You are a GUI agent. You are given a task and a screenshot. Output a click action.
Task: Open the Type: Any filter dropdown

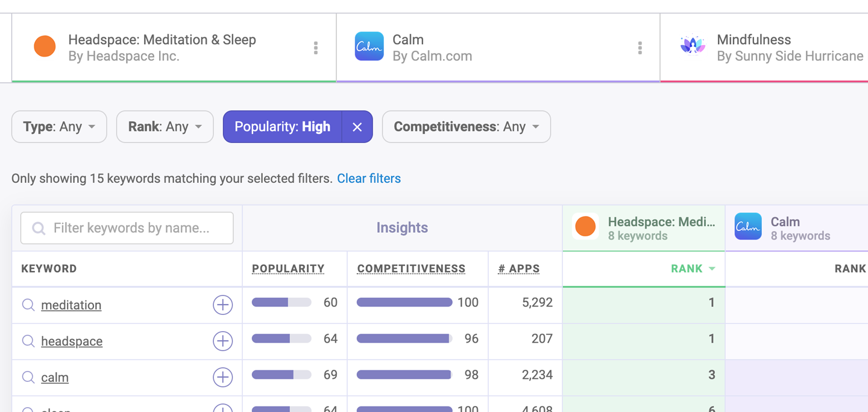[x=59, y=127]
